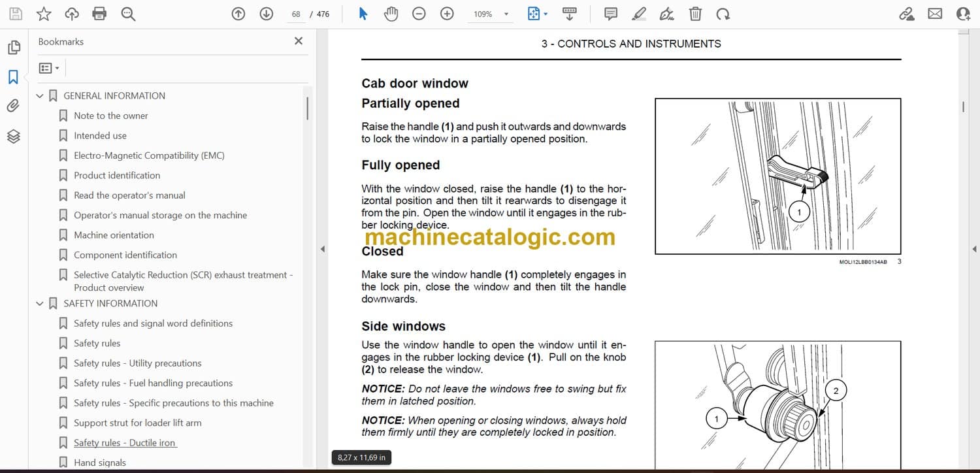Zoom in with the plus button
This screenshot has height=473, width=980.
pyautogui.click(x=447, y=14)
